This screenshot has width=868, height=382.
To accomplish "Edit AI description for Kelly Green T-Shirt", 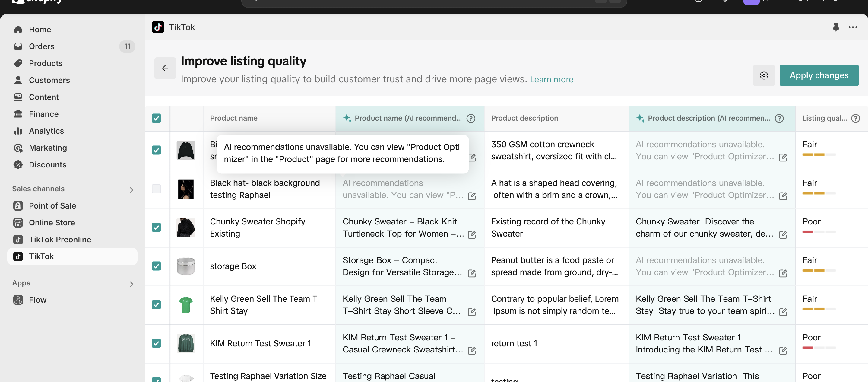I will click(x=783, y=312).
